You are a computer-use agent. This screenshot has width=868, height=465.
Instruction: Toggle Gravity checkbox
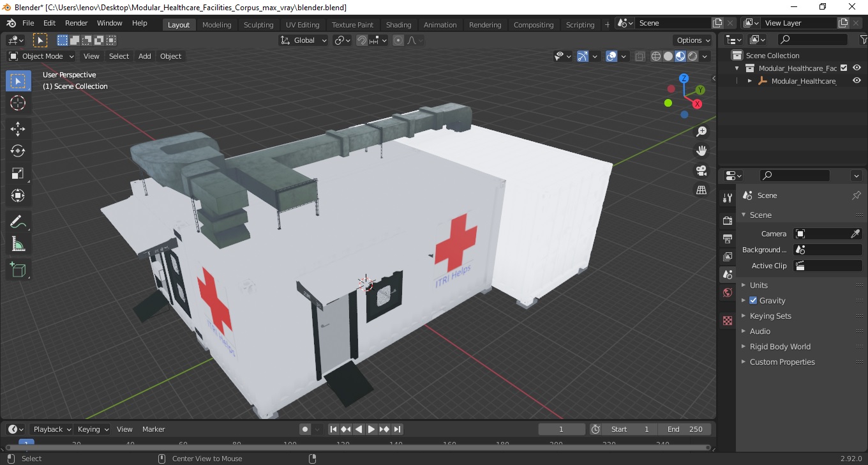tap(753, 300)
